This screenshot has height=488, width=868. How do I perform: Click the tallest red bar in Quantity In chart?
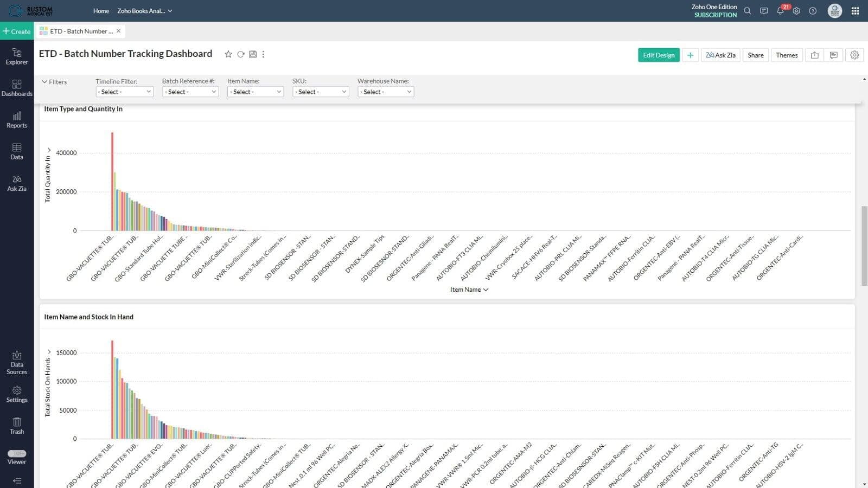click(x=112, y=182)
